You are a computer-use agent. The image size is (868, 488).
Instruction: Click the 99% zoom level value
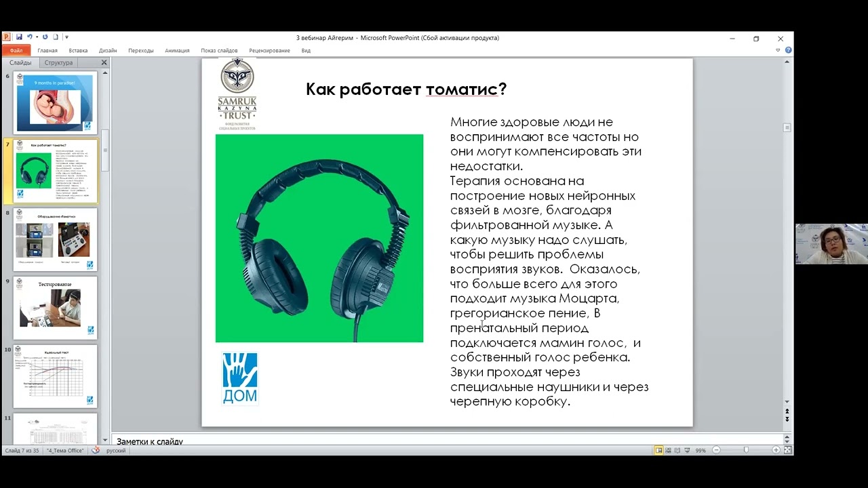(x=701, y=450)
